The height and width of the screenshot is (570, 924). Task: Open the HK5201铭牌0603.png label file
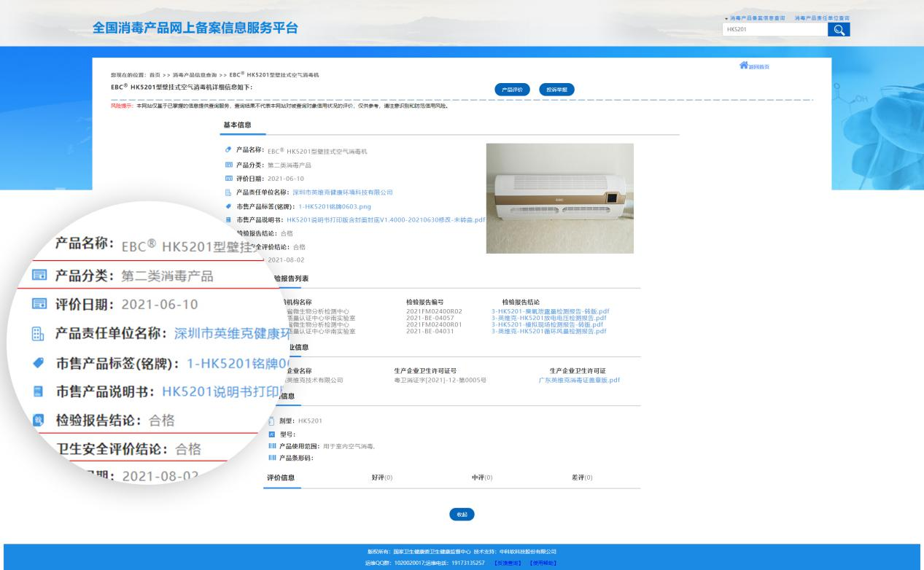(335, 206)
